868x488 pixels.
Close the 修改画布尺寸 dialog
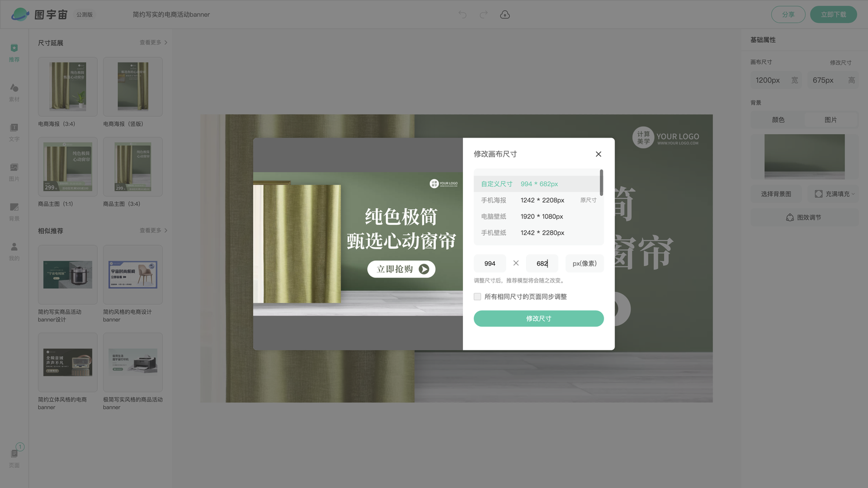coord(598,154)
